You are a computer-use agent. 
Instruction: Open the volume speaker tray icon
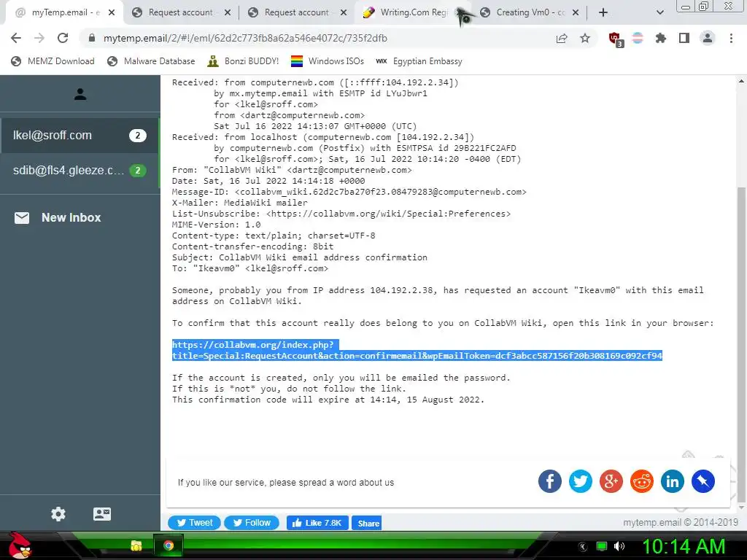coord(619,546)
